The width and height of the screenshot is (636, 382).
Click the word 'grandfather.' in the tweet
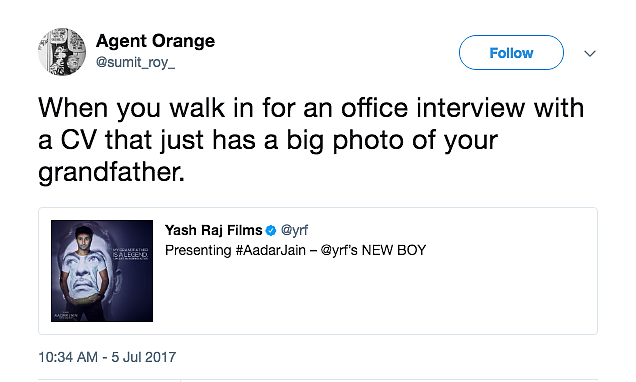point(112,173)
